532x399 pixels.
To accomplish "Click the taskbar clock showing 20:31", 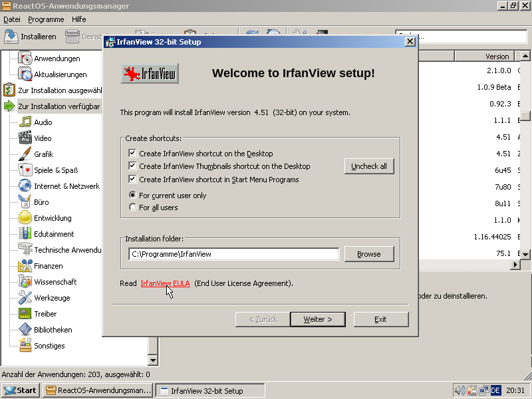I will (515, 390).
